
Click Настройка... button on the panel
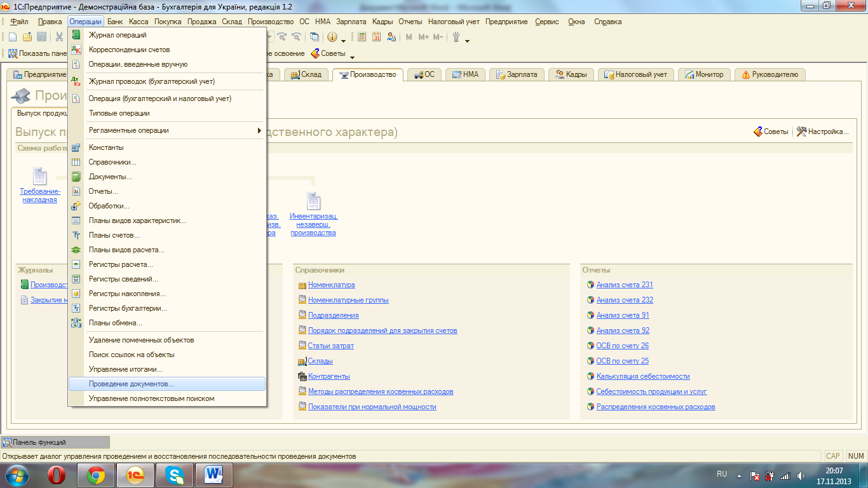coord(823,132)
